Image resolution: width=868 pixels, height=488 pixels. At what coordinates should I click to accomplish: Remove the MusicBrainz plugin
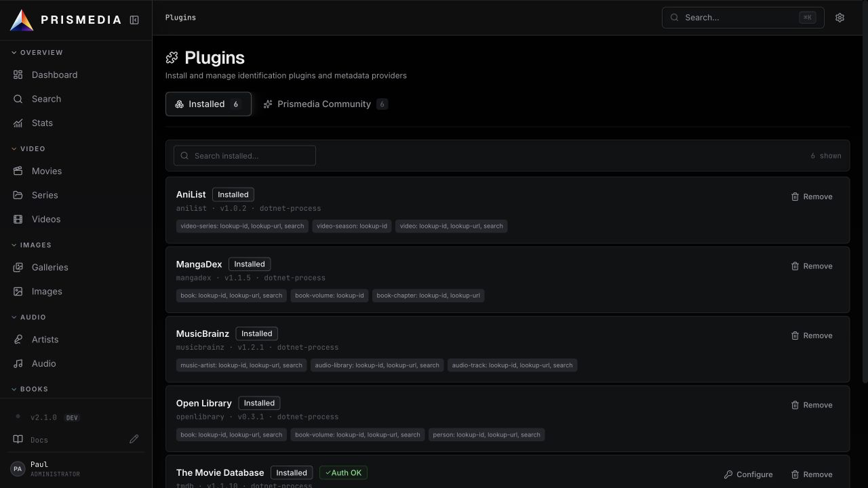click(812, 335)
